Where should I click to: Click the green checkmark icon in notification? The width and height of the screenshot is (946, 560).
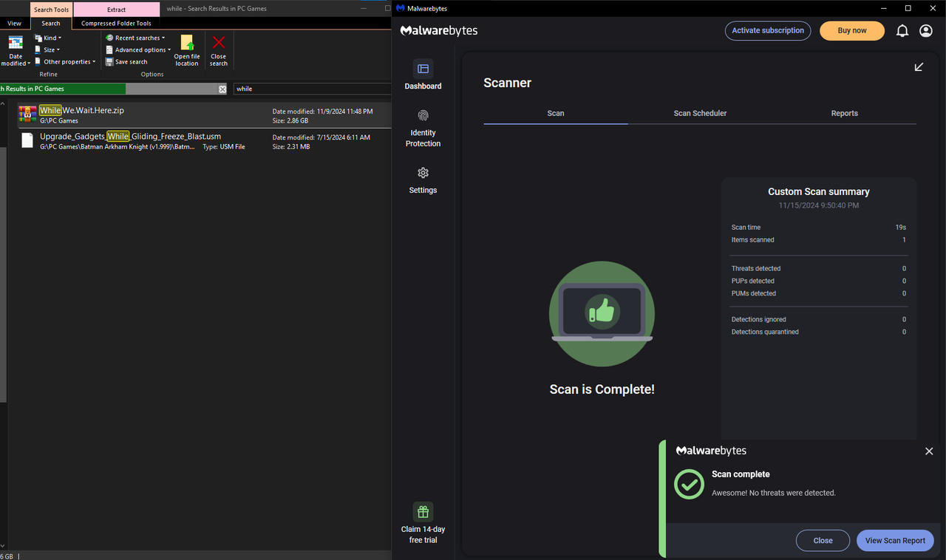[689, 484]
